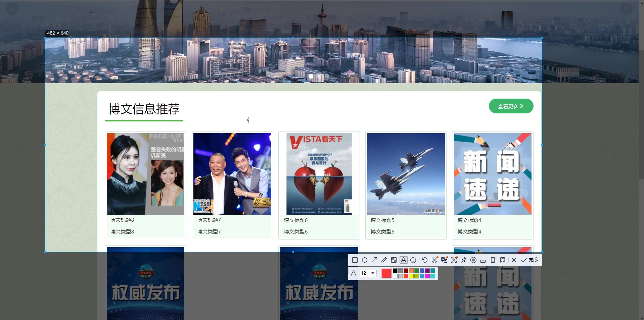Choose the royal blue color swatch
Screen dimensions: 644x320
tap(422, 271)
